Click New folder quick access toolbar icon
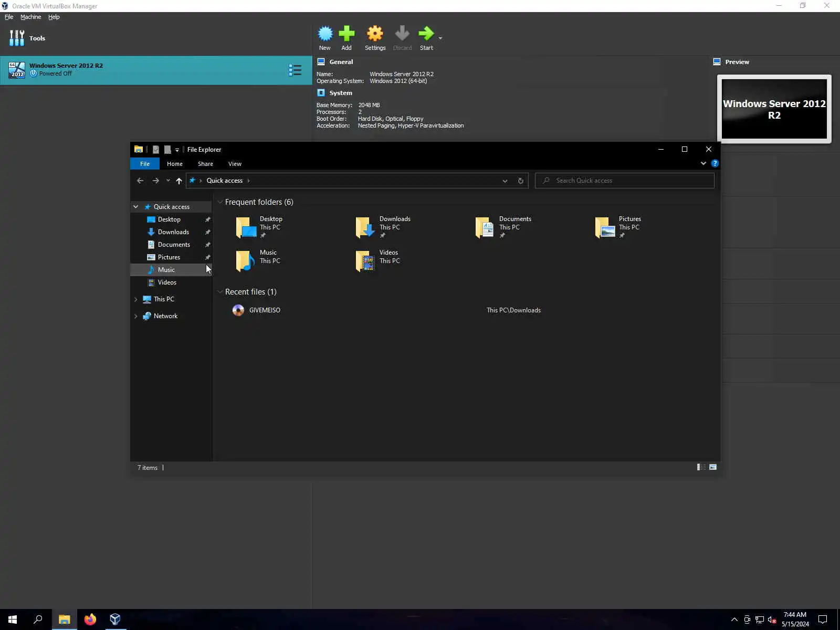840x630 pixels. [167, 150]
